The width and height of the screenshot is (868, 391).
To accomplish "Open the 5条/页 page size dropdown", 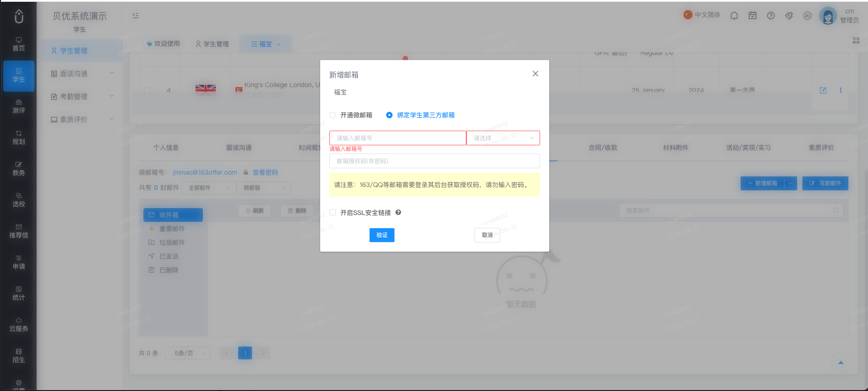I will click(x=188, y=353).
